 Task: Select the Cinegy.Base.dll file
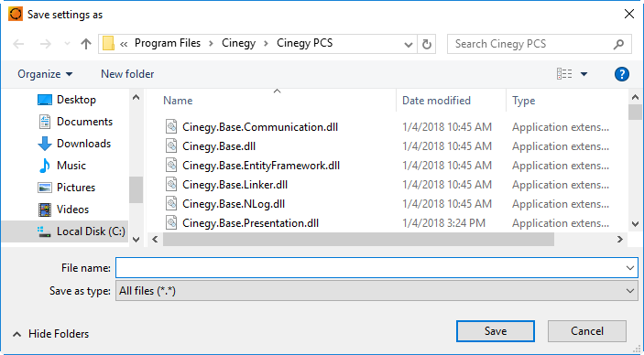coord(219,146)
